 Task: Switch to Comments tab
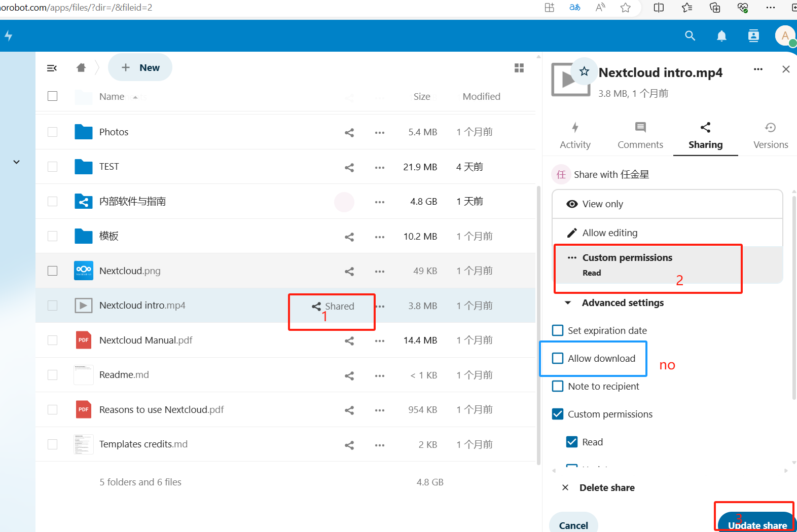[640, 136]
